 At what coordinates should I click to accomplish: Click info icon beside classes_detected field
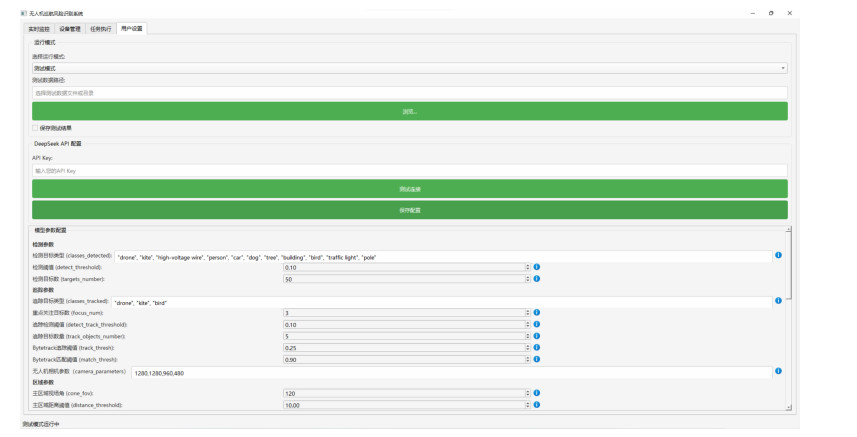click(778, 255)
